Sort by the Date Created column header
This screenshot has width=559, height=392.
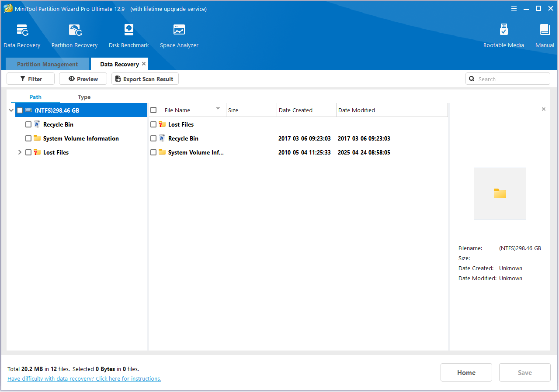coord(306,110)
